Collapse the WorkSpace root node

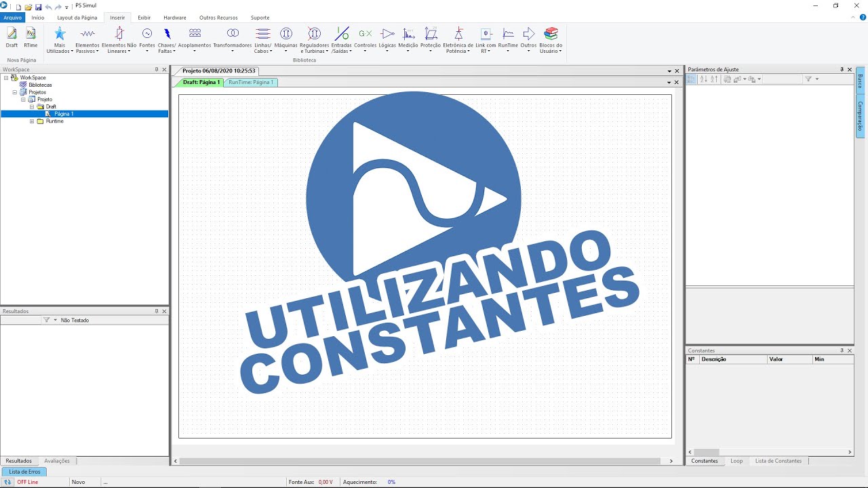click(x=6, y=78)
